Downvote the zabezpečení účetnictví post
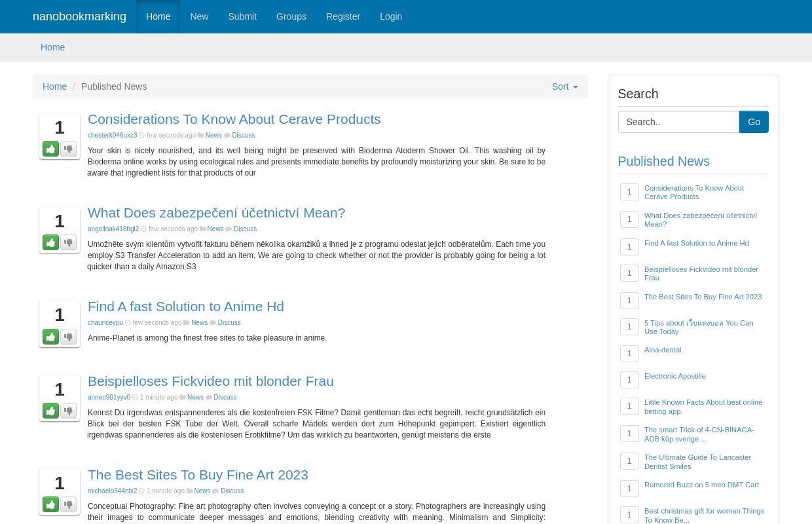This screenshot has width=812, height=524. tap(68, 242)
